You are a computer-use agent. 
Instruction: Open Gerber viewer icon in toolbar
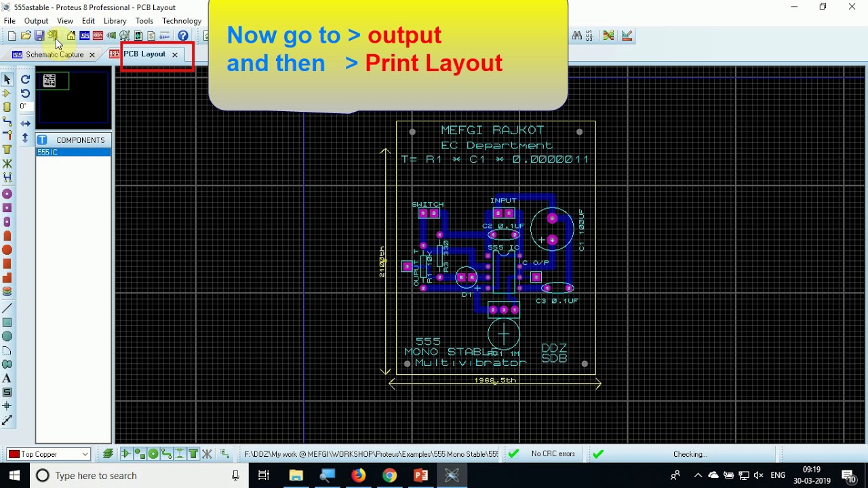point(125,36)
